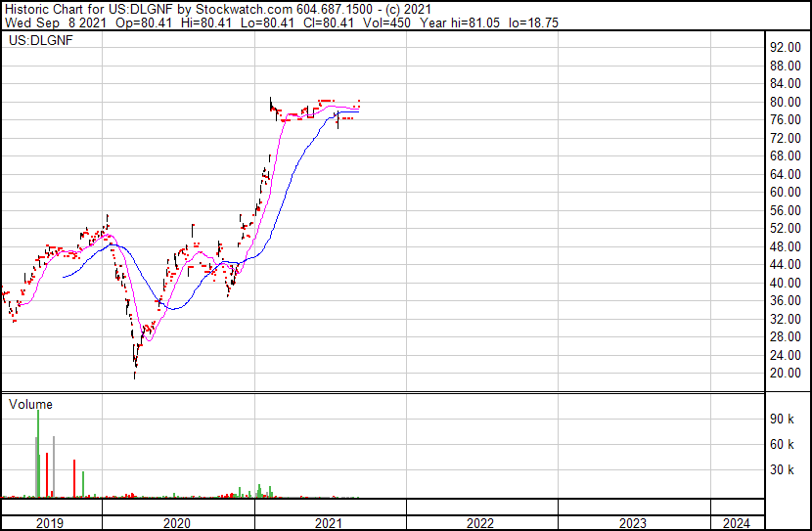Select the 2024 year label on timeline
Image resolution: width=812 pixels, height=531 pixels.
click(x=736, y=523)
